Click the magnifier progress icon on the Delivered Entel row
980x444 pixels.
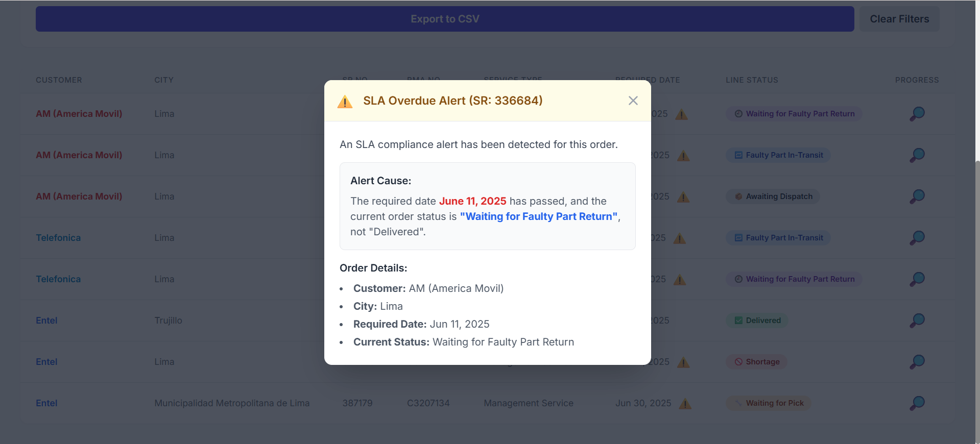pyautogui.click(x=916, y=320)
